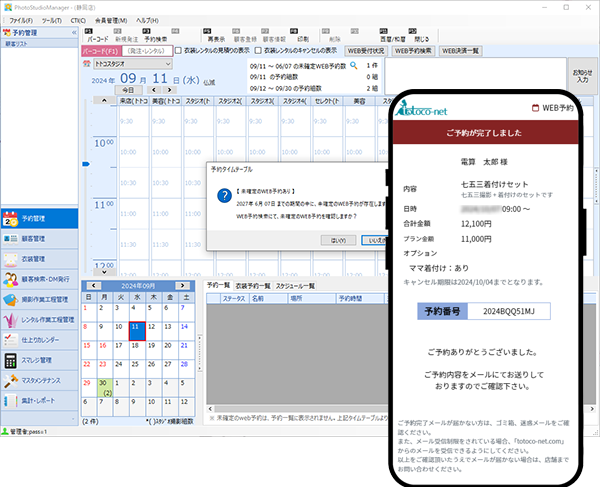600x487 pixels.
Task: Open 衣装管理 from the sidebar
Action: point(40,258)
